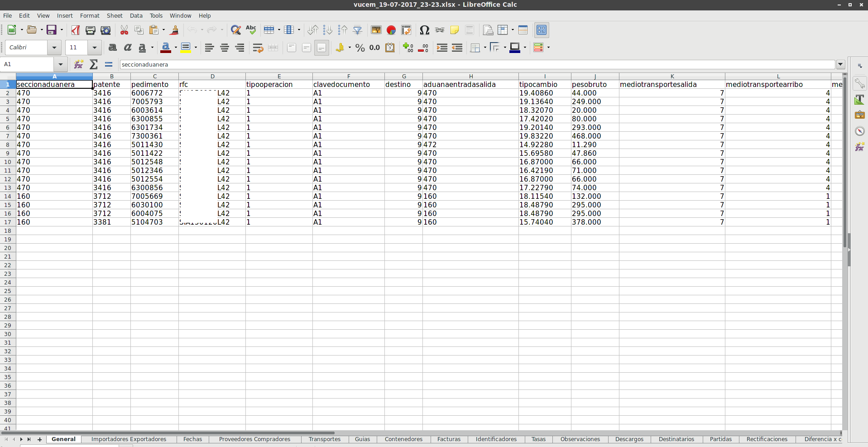Select column D by its header
The width and height of the screenshot is (868, 447).
click(212, 77)
